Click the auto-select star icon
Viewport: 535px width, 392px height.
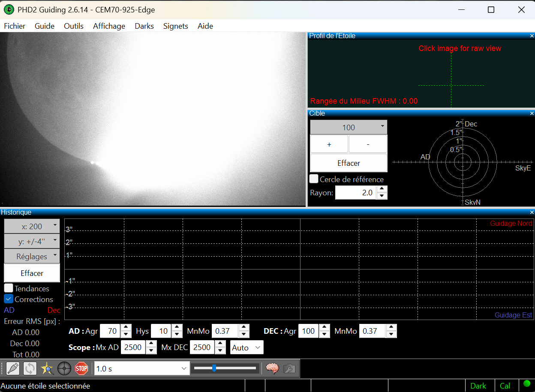(x=47, y=368)
